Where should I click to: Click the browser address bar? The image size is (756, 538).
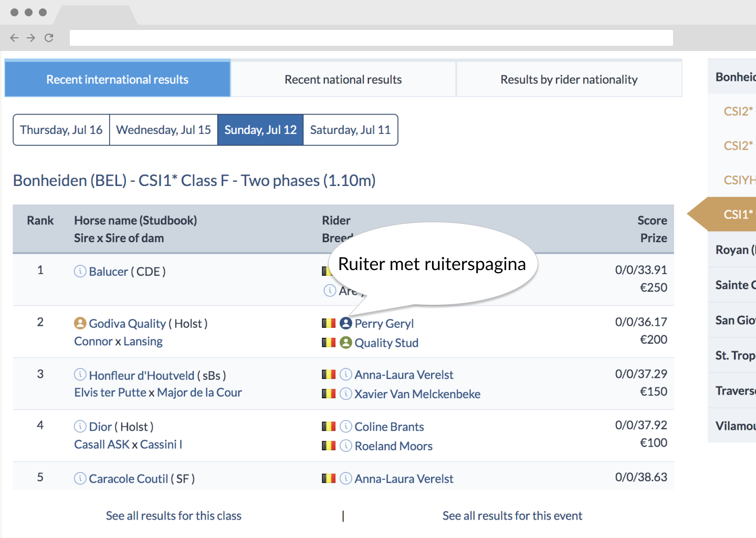pos(371,38)
